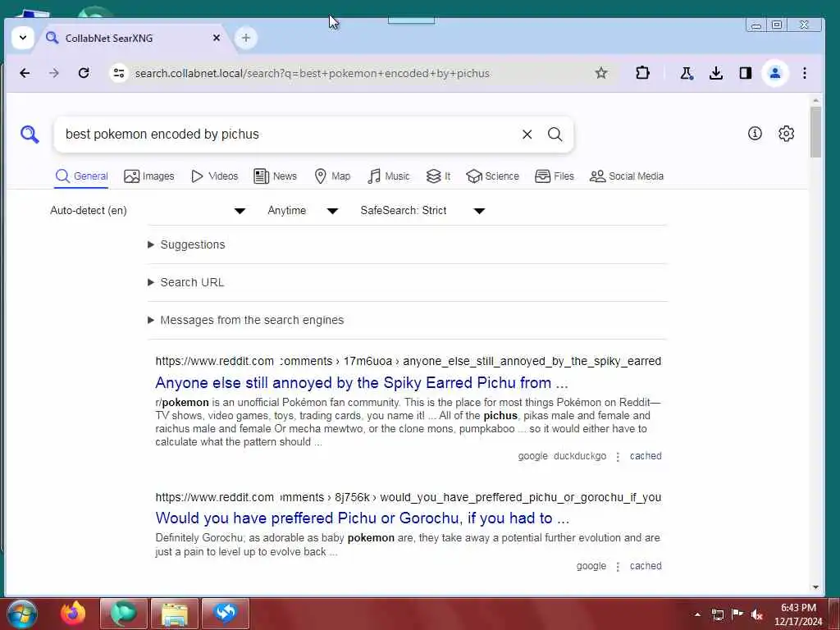The width and height of the screenshot is (840, 630).
Task: Open the Extensions puzzle icon
Action: point(642,73)
